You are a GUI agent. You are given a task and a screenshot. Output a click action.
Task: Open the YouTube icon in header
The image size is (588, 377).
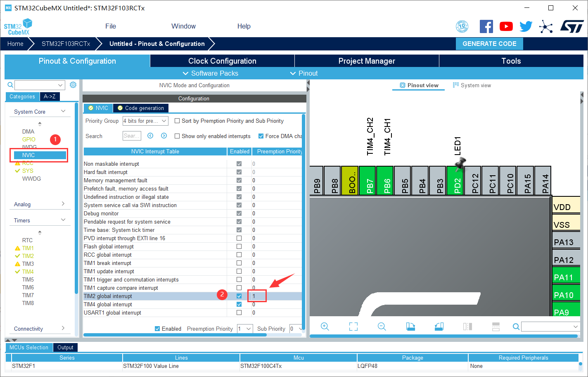[506, 26]
